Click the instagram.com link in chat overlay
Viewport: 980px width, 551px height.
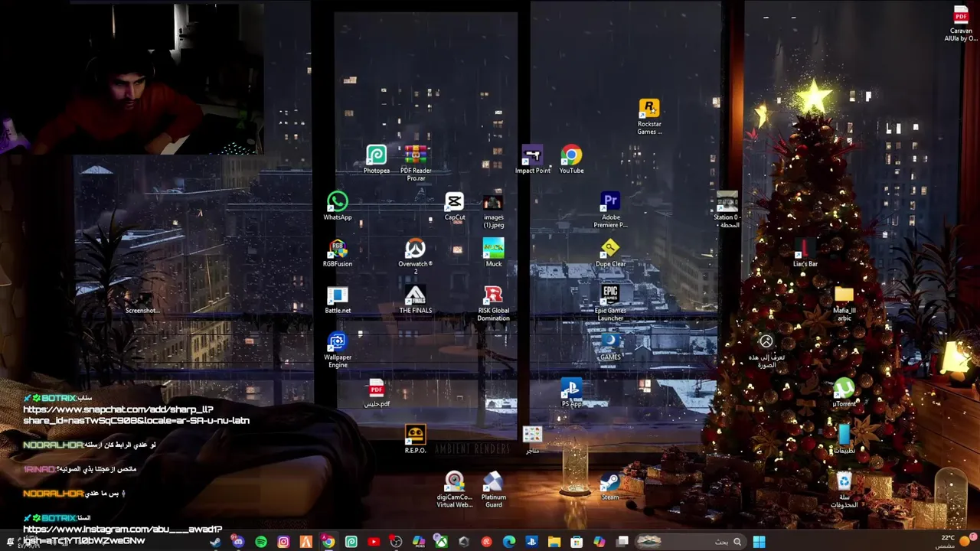(122, 534)
